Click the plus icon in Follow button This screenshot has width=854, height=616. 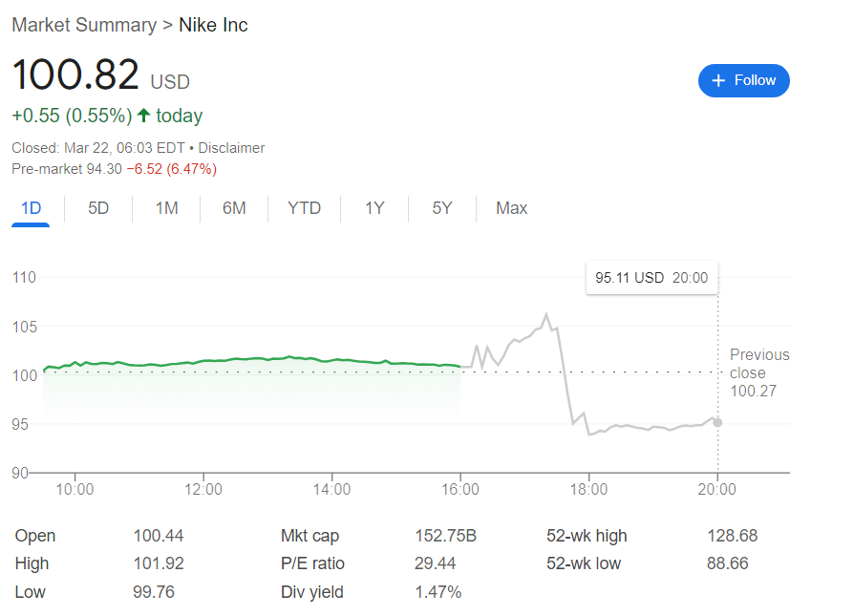[x=718, y=80]
